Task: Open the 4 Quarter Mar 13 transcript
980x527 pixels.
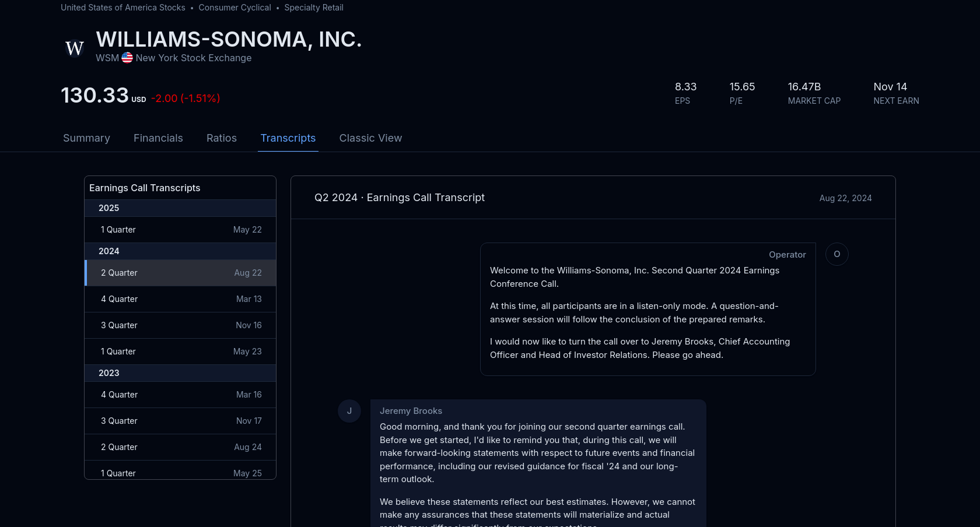Action: click(x=180, y=299)
